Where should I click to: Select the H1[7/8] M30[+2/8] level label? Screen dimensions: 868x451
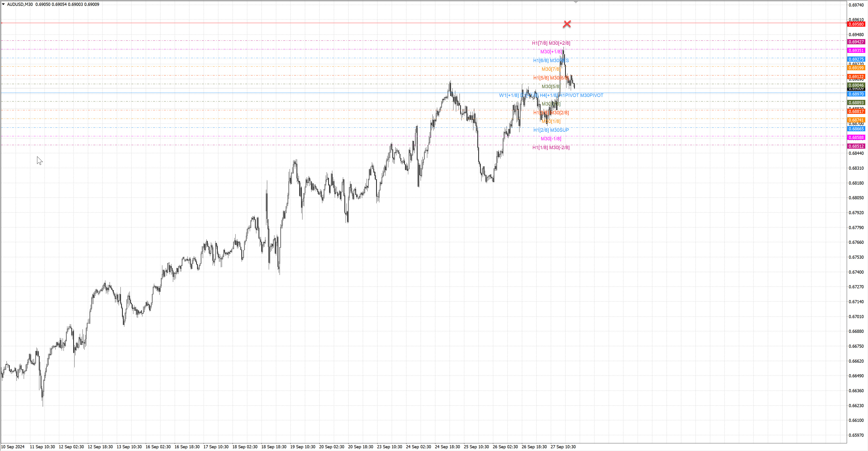click(551, 43)
